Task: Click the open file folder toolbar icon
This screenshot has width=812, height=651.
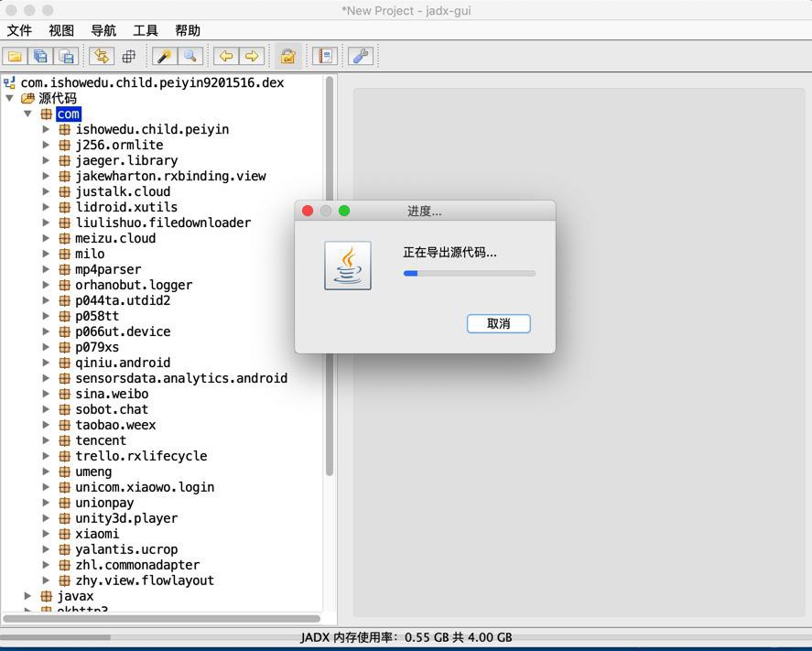Action: [x=15, y=56]
